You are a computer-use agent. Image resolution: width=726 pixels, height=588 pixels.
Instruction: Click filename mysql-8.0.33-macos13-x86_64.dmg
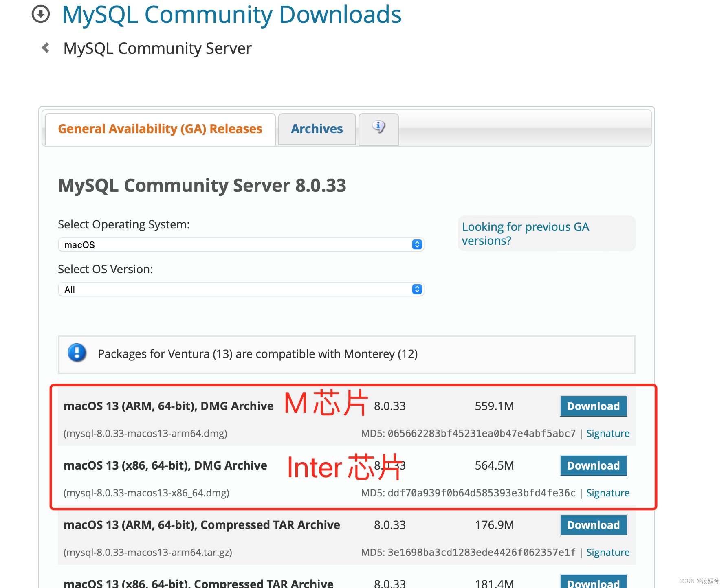click(x=146, y=493)
